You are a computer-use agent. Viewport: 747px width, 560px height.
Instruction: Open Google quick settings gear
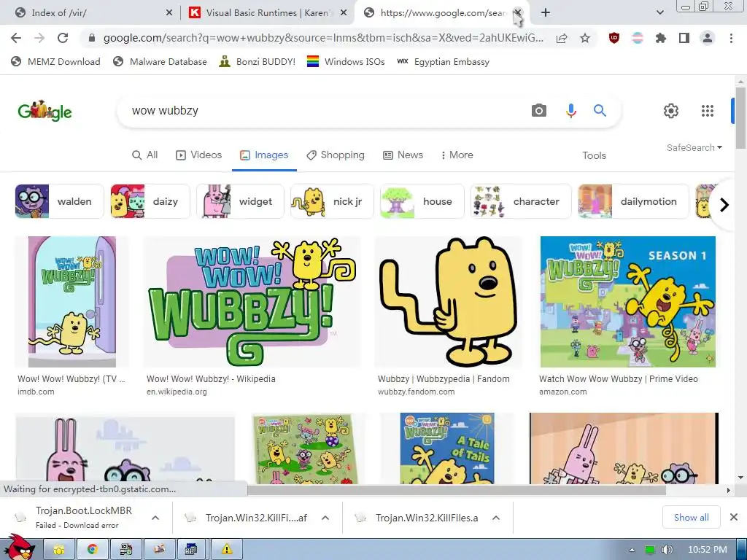point(671,111)
